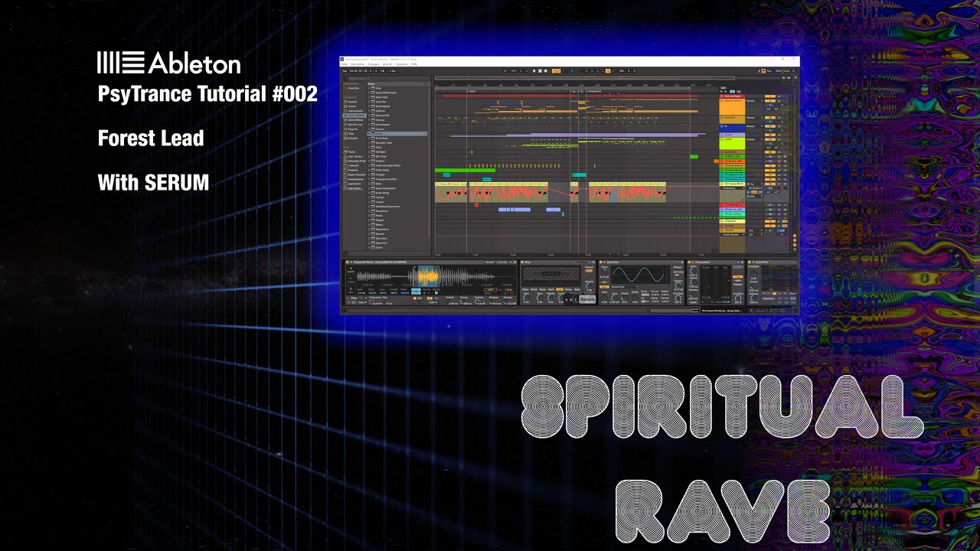Click the Ableton logo in the thumbnail
The height and width of the screenshot is (551, 980).
click(169, 64)
